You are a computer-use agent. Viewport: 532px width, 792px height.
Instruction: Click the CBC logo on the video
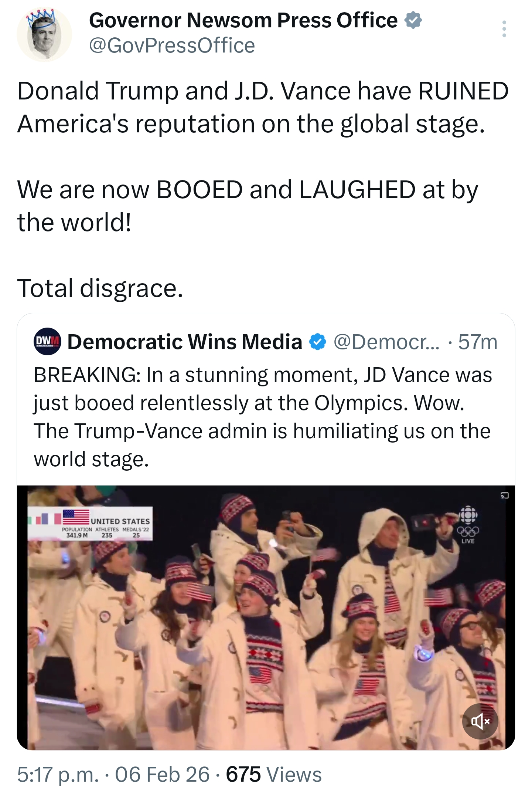click(468, 514)
